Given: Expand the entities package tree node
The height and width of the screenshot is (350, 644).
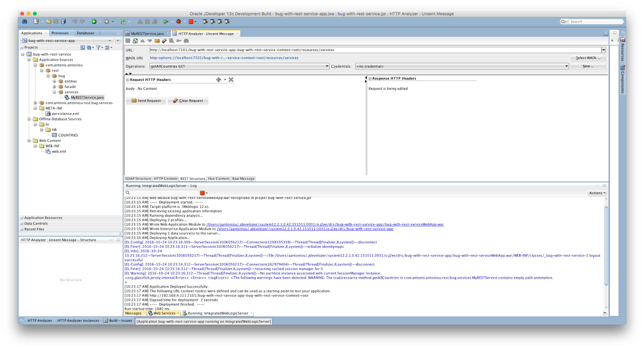Looking at the screenshot, I should tap(54, 81).
